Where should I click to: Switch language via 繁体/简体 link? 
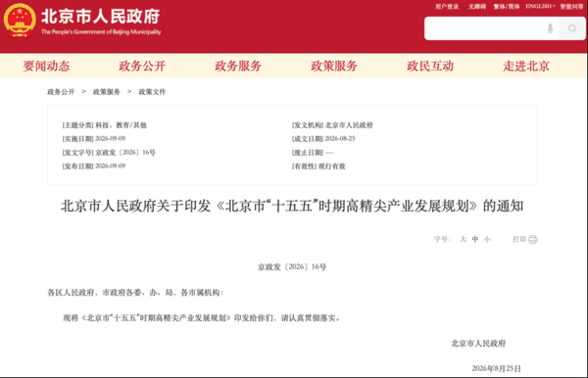[x=507, y=7]
